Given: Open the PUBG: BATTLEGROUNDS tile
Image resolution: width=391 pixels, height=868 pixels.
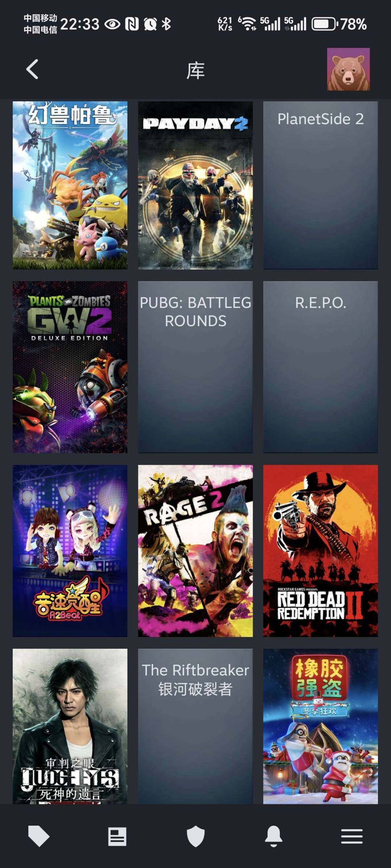Looking at the screenshot, I should (x=195, y=367).
